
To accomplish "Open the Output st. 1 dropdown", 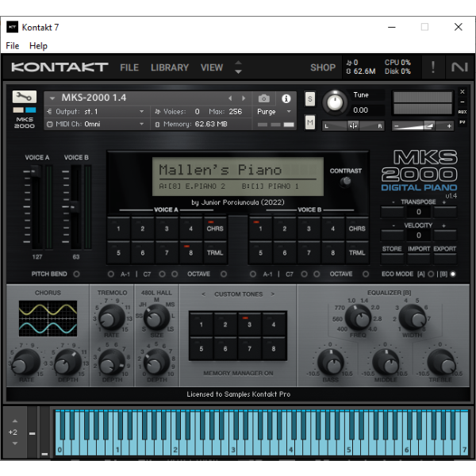I will 96,112.
